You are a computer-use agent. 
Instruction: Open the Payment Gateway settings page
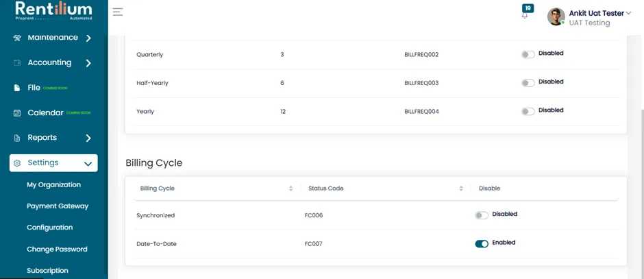pyautogui.click(x=58, y=206)
